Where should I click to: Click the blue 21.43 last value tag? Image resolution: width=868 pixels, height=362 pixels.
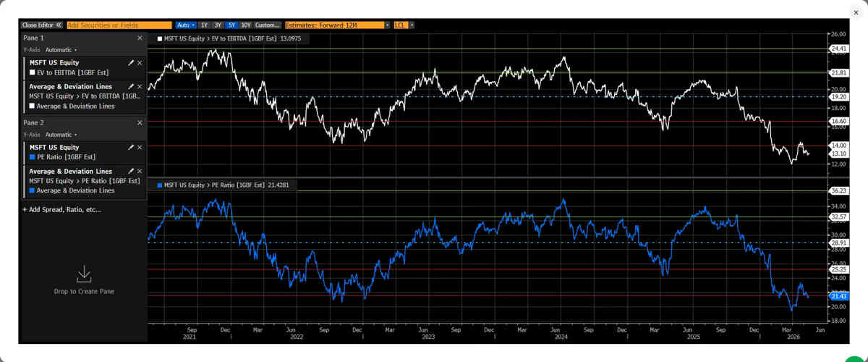tap(838, 296)
